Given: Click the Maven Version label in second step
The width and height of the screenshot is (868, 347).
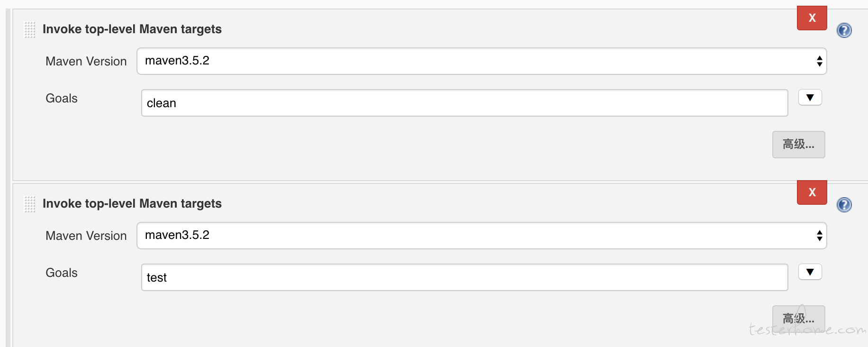Looking at the screenshot, I should (x=86, y=236).
